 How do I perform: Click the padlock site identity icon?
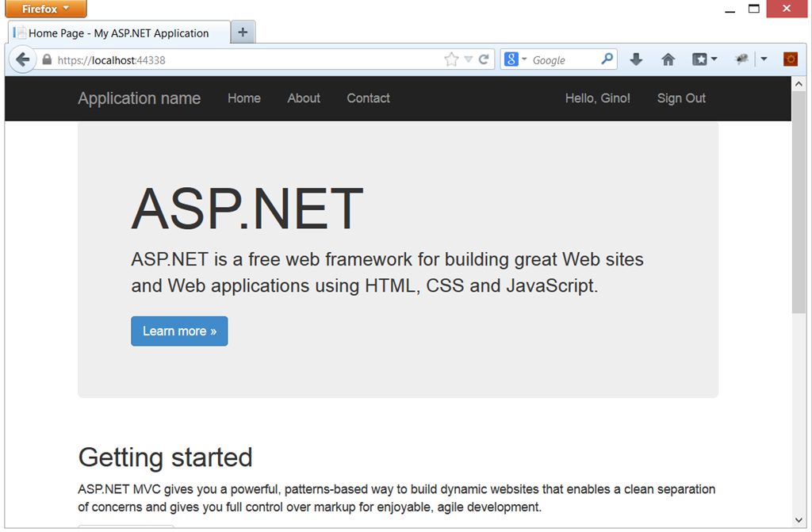47,59
